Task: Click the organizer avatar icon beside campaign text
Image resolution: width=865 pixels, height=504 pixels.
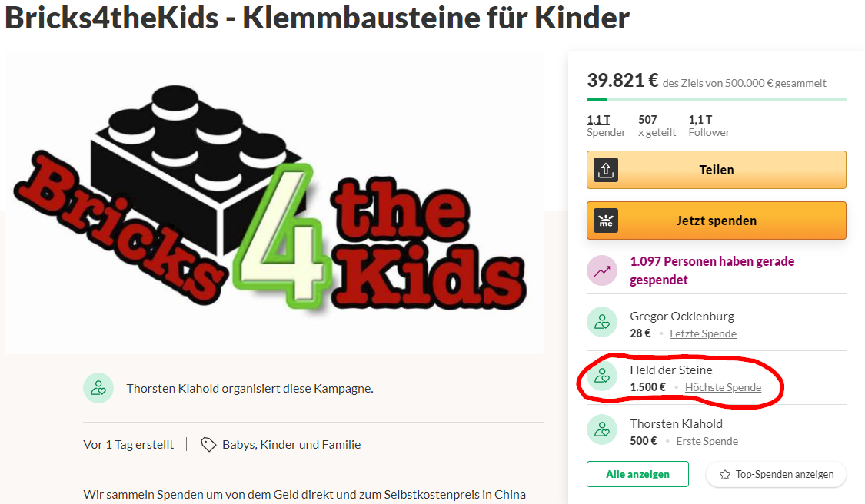Action: (x=98, y=388)
